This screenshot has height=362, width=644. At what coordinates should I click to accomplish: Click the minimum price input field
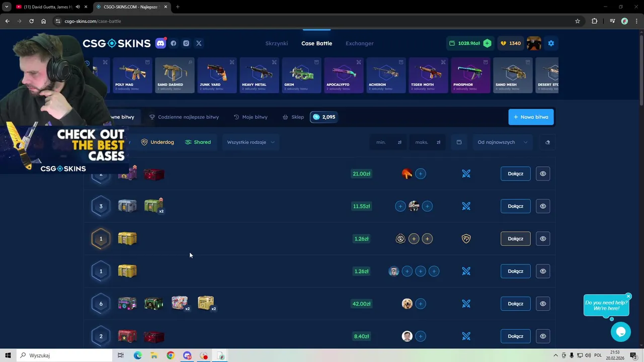coord(389,142)
